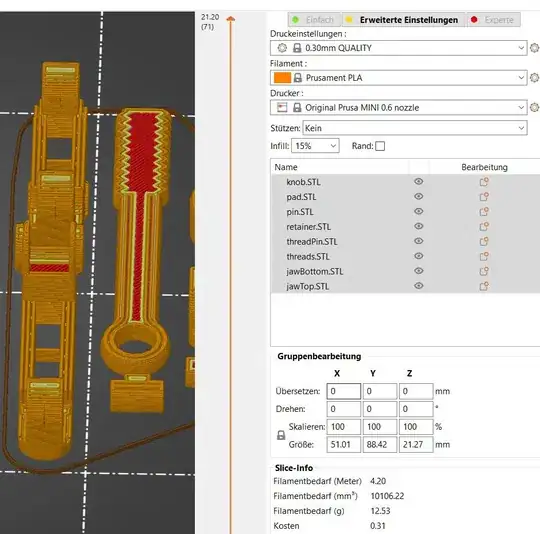This screenshot has height=534, width=540.
Task: Open edit icon for jawTop.STL
Action: pyautogui.click(x=484, y=286)
